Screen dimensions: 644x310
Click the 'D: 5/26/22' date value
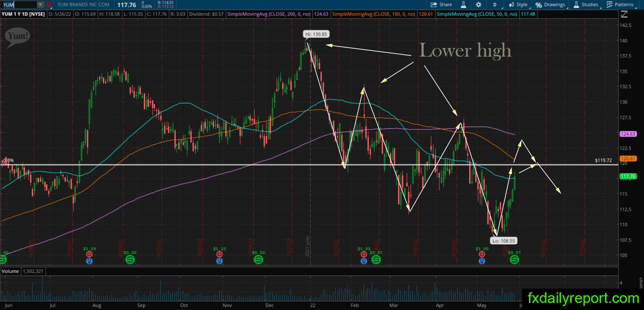pos(60,14)
